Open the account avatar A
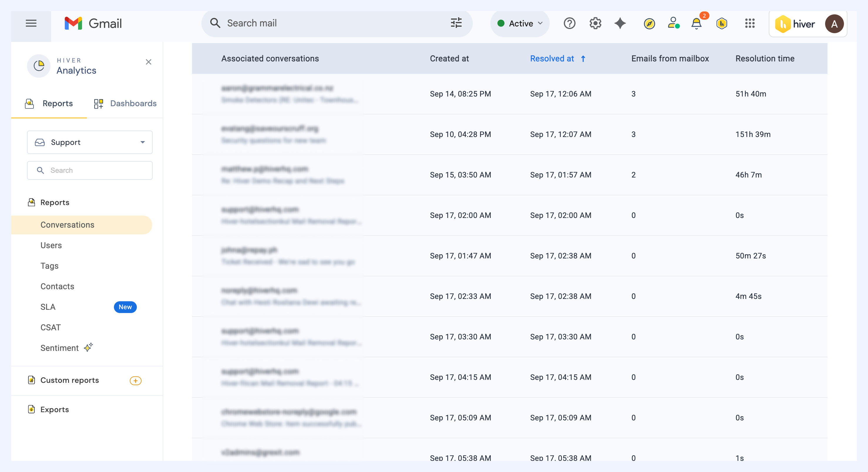The image size is (868, 472). pos(834,24)
